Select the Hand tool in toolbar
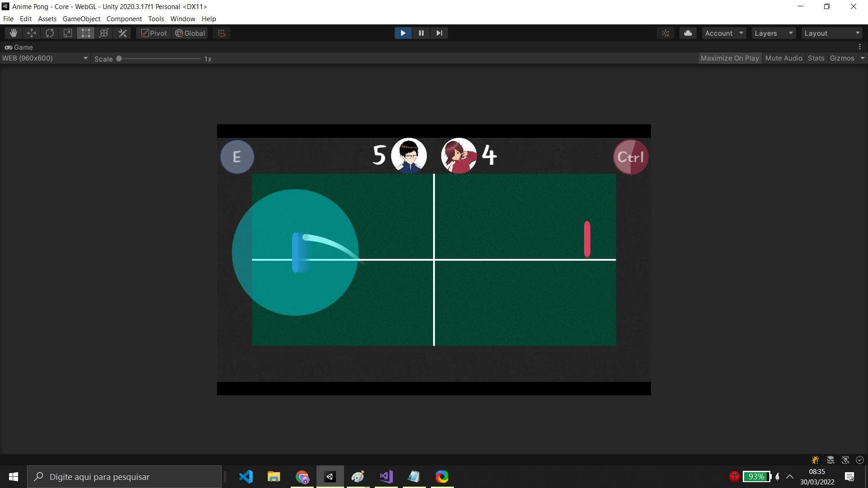This screenshot has width=868, height=488. pyautogui.click(x=14, y=33)
